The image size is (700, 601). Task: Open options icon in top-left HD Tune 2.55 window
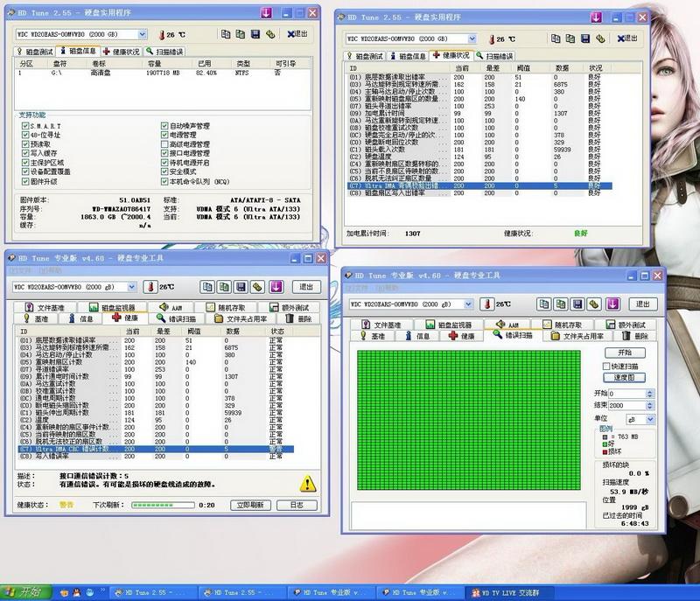[x=270, y=34]
